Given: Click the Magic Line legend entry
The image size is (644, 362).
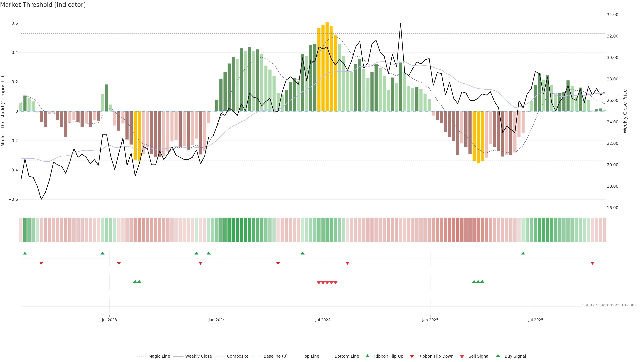Looking at the screenshot, I should pos(159,356).
